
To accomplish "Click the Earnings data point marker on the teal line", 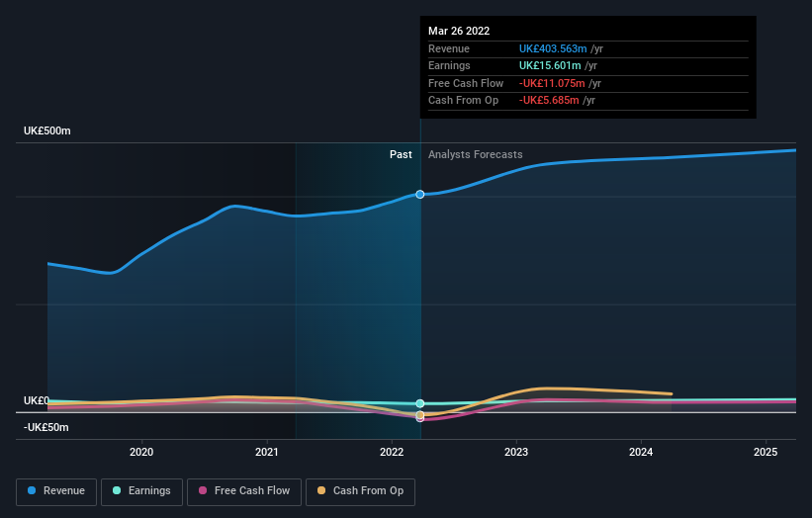I will coord(420,403).
